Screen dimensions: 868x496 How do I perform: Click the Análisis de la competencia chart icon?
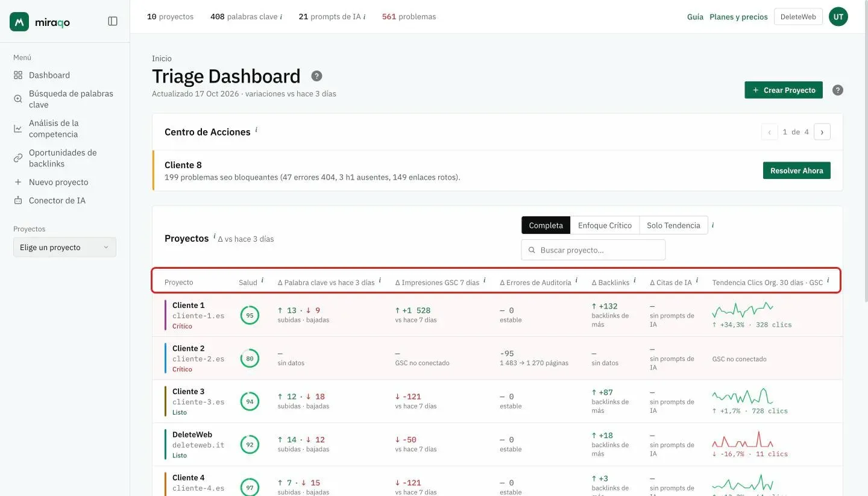click(x=18, y=128)
